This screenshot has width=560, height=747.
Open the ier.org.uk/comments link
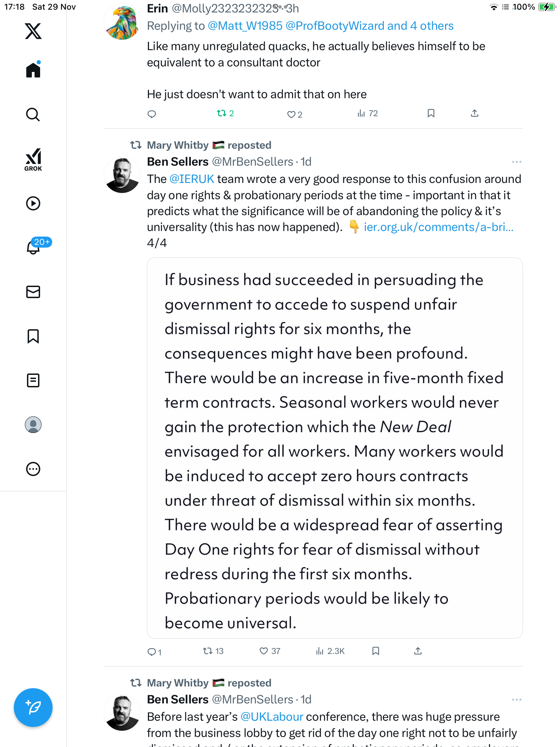[x=438, y=227]
